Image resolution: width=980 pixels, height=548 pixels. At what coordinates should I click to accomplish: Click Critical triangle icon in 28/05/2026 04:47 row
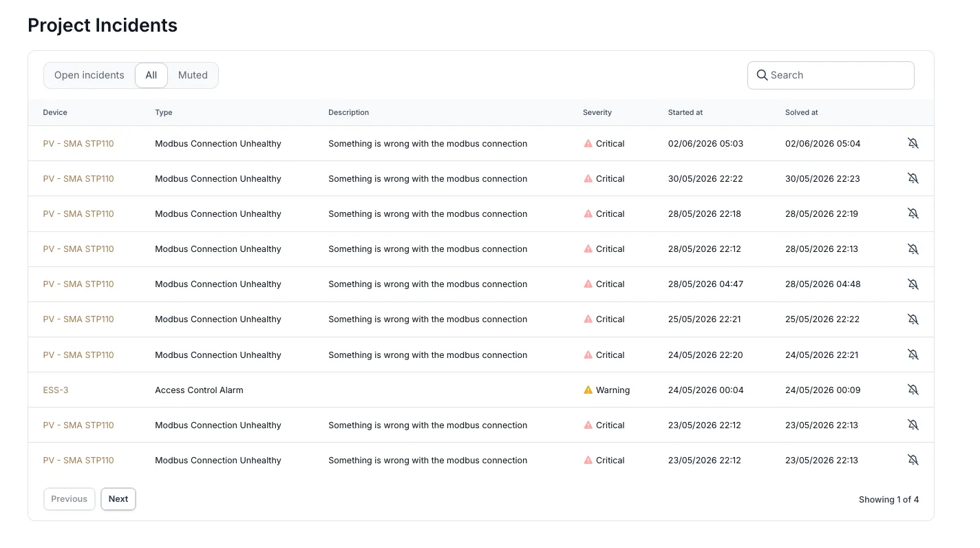(588, 284)
